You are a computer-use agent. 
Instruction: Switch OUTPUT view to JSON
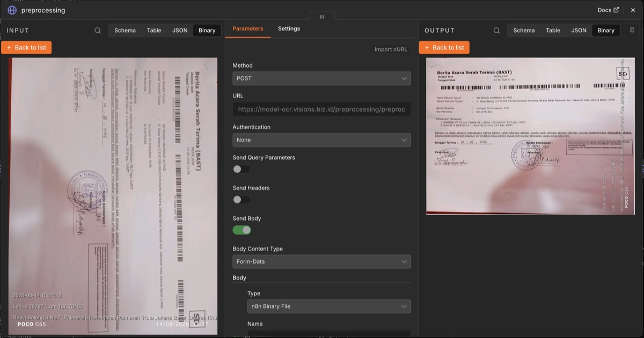[579, 31]
